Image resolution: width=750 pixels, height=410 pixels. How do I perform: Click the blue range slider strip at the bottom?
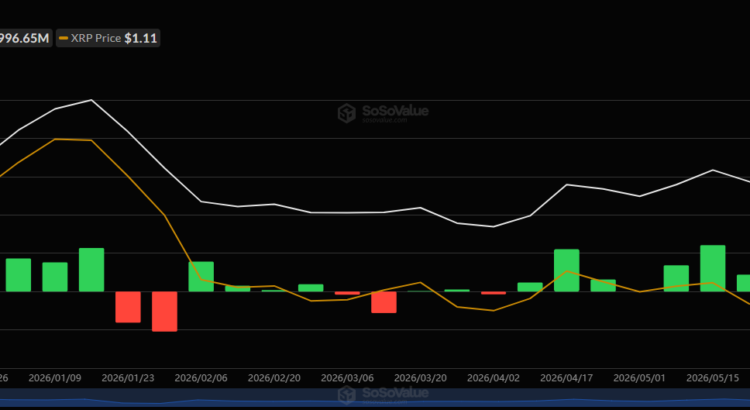point(375,399)
